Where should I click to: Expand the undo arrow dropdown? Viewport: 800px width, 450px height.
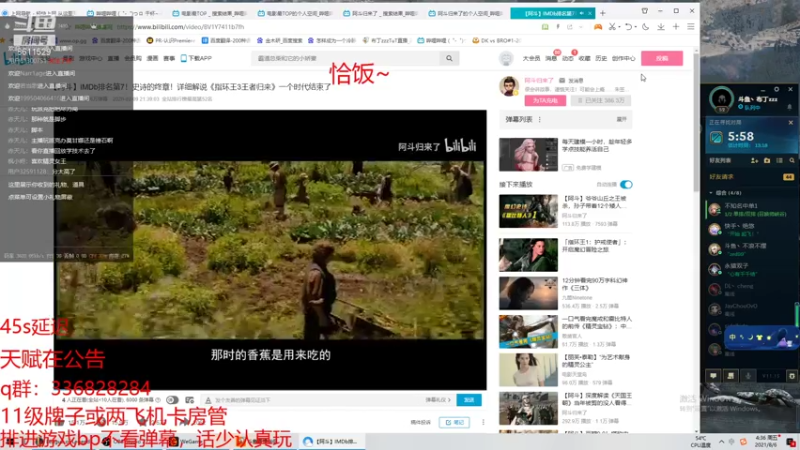[635, 27]
